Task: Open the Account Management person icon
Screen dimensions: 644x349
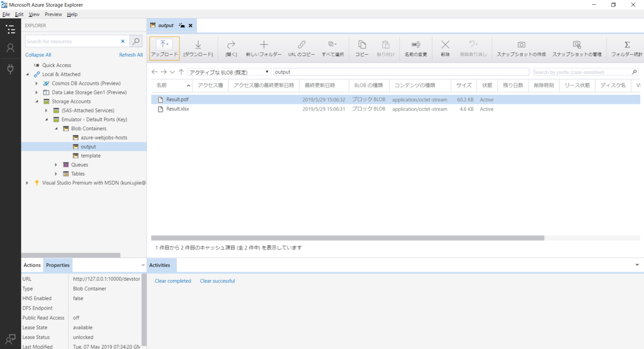Action: coord(10,48)
